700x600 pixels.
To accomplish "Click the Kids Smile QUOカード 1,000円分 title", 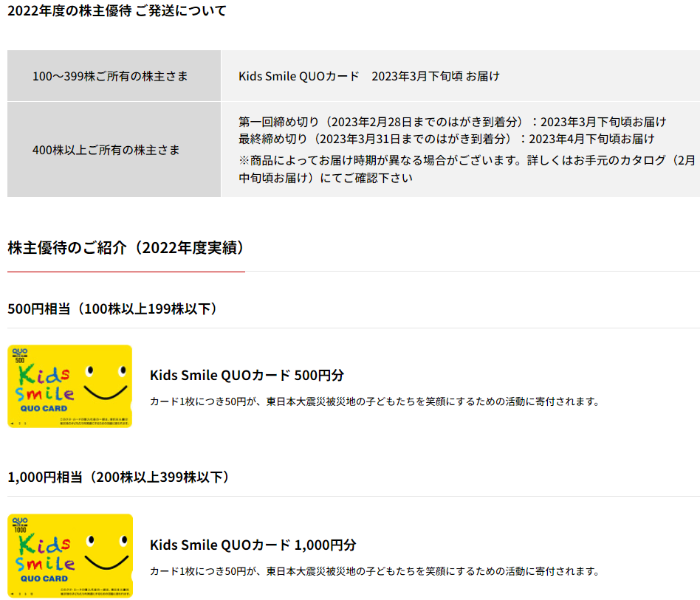I will [x=253, y=545].
